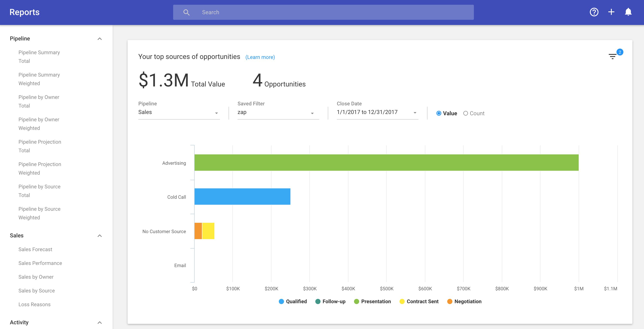The height and width of the screenshot is (329, 644).
Task: Open the Close Date range dropdown
Action: [x=377, y=112]
